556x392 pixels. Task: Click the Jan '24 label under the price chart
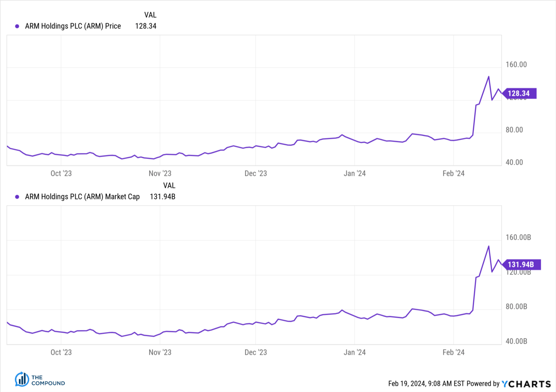(x=355, y=173)
